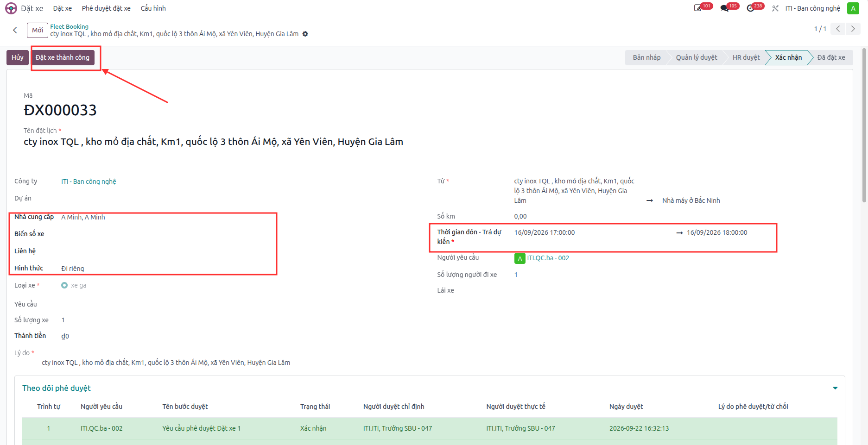The height and width of the screenshot is (445, 868).
Task: Open the ITI - Ban công nghệ company link in the form
Action: [89, 182]
